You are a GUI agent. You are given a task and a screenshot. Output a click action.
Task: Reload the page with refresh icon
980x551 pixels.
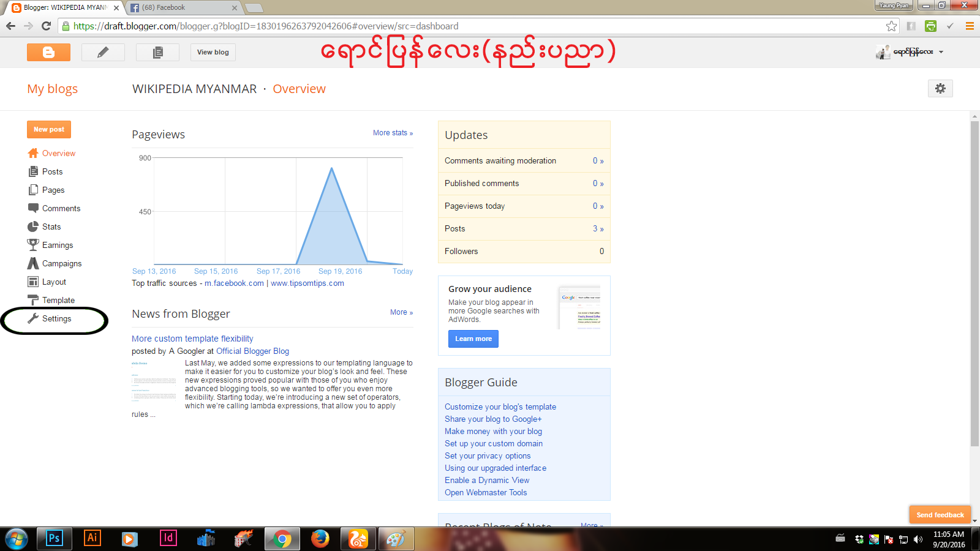pyautogui.click(x=46, y=26)
